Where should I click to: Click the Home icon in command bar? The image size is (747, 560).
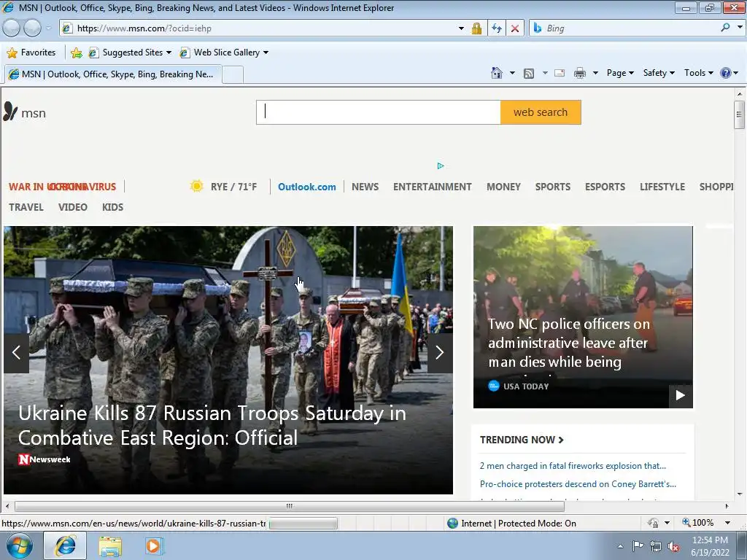pos(496,73)
